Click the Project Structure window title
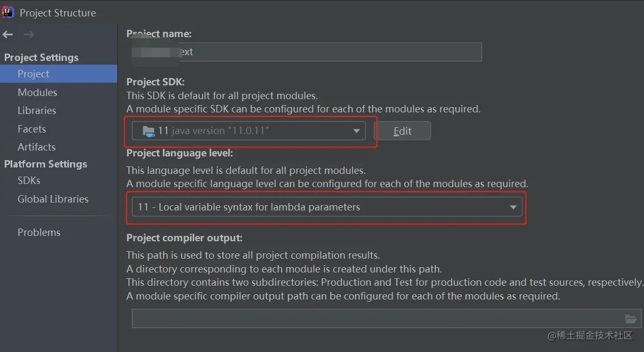This screenshot has width=644, height=352. pyautogui.click(x=58, y=13)
